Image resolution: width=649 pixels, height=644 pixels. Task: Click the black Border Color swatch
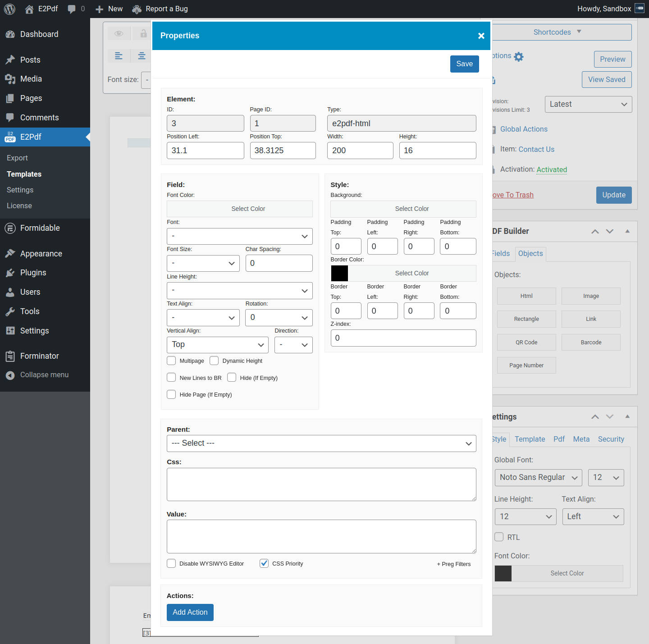pos(339,273)
